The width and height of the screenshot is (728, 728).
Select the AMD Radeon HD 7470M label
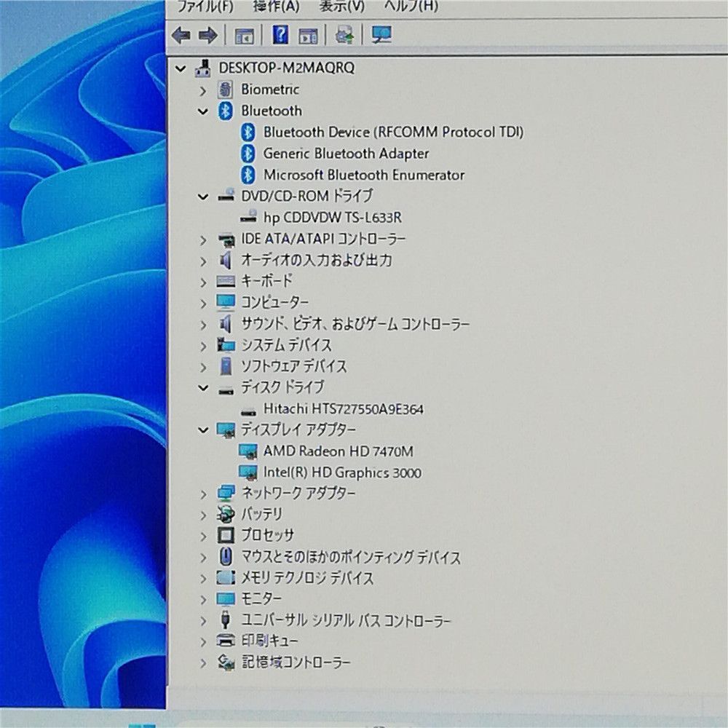[338, 451]
